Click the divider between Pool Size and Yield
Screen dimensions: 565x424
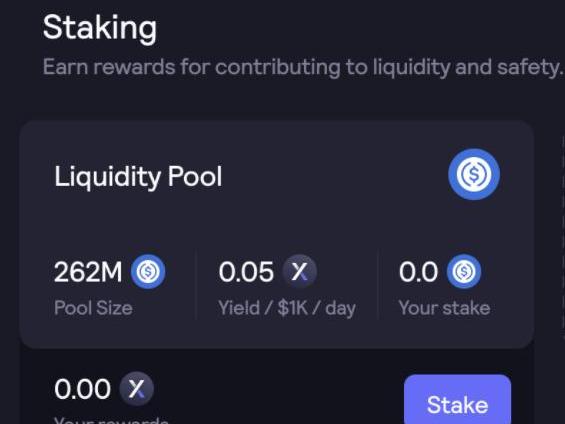(x=196, y=285)
